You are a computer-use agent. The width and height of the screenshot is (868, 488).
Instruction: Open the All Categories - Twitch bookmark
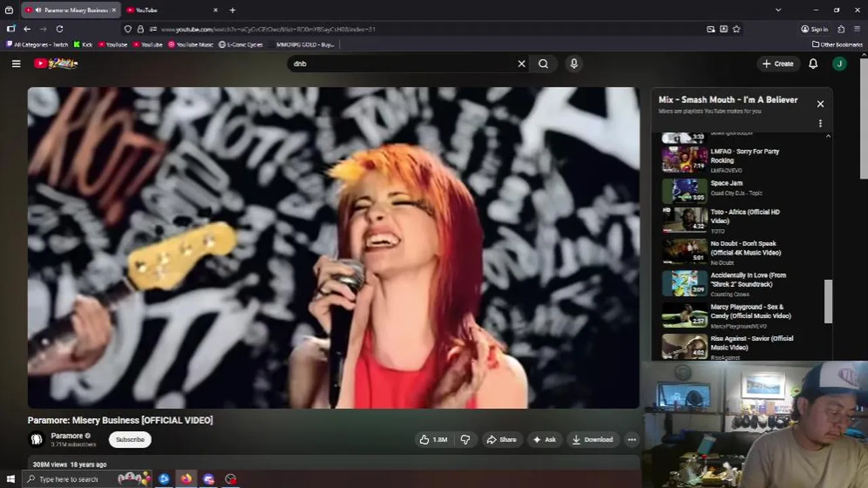point(37,45)
